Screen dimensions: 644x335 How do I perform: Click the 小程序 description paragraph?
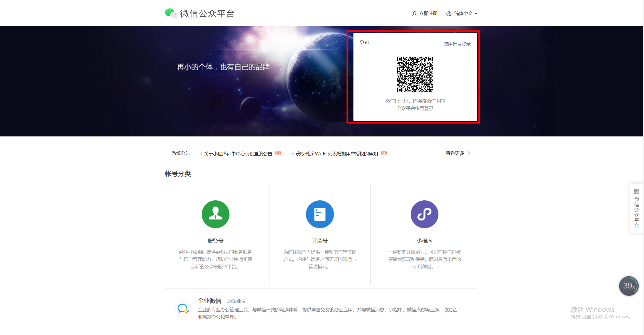point(424,259)
